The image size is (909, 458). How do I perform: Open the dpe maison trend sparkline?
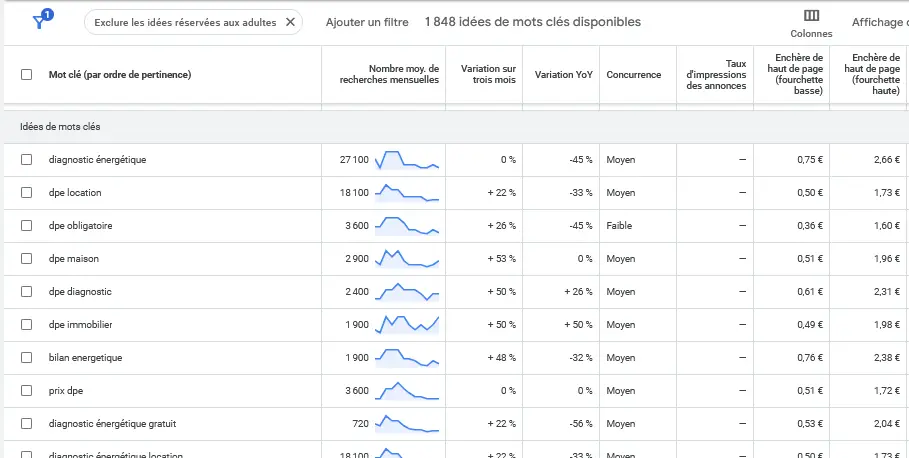406,259
